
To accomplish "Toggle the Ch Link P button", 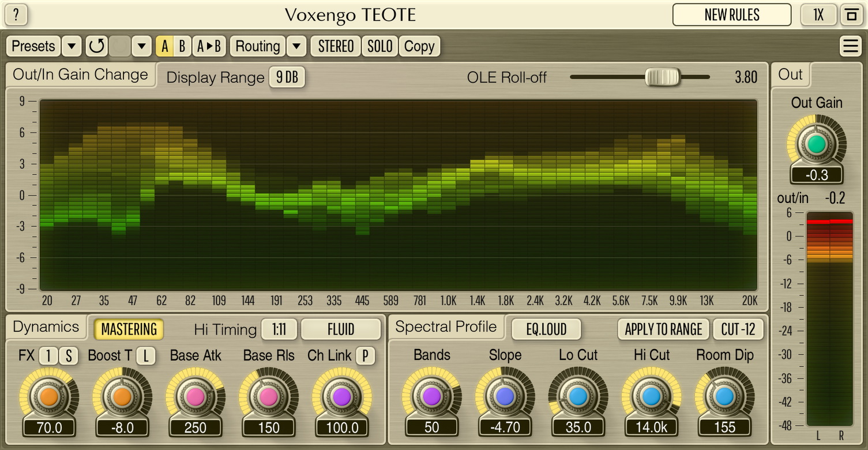I will (365, 356).
